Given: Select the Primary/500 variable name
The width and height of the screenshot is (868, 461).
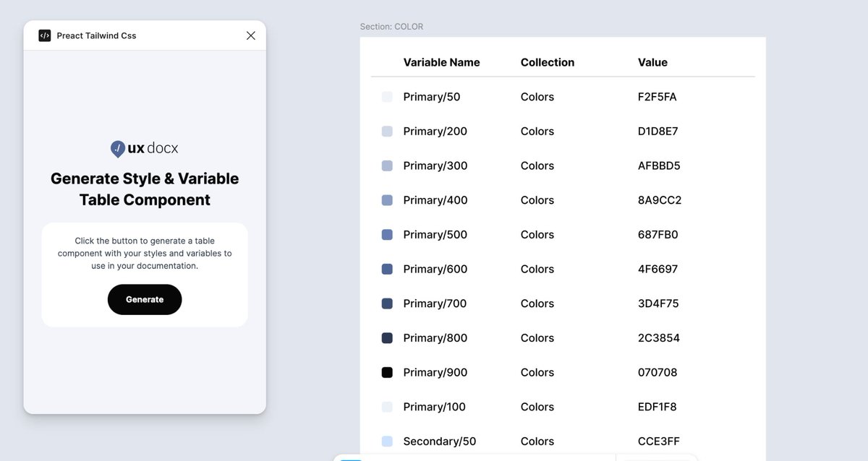Looking at the screenshot, I should pos(435,235).
